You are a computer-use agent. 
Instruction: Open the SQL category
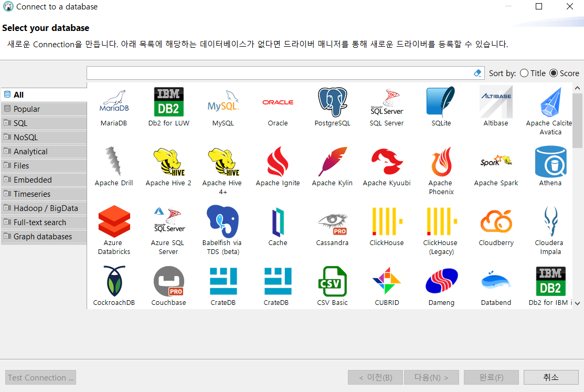click(x=44, y=123)
